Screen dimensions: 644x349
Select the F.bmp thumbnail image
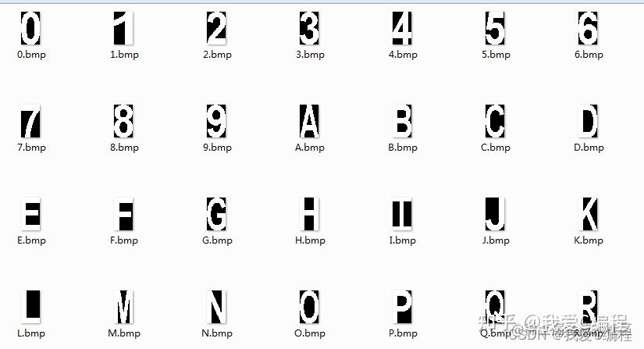tap(123, 214)
